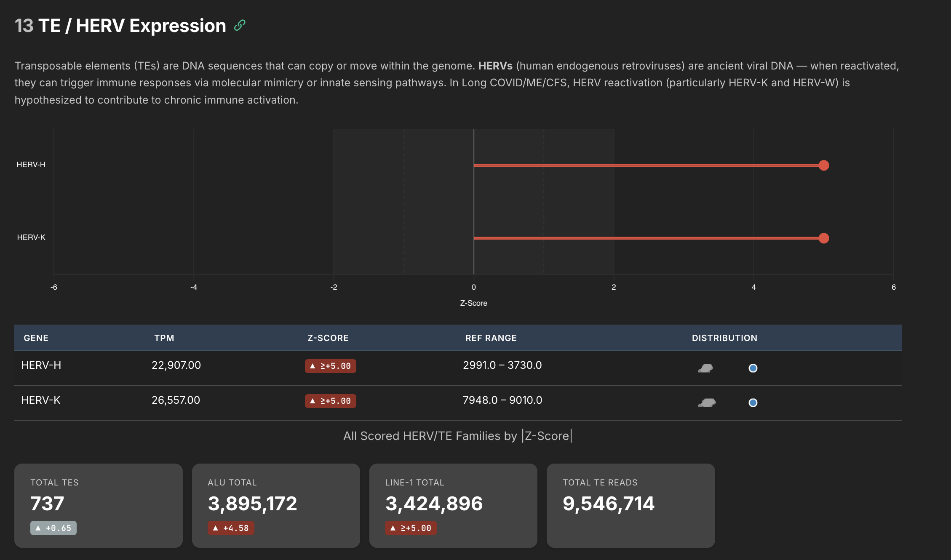This screenshot has height=560, width=951.
Task: Click the HERV-K red lollipop endpoint
Action: 824,238
